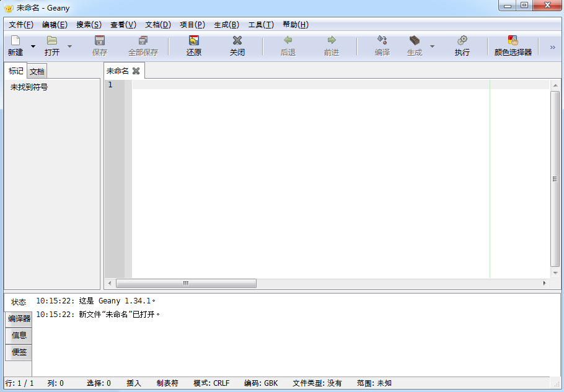Image resolution: width=564 pixels, height=392 pixels.
Task: Click the vertical scrollbar down arrow
Action: click(x=555, y=273)
